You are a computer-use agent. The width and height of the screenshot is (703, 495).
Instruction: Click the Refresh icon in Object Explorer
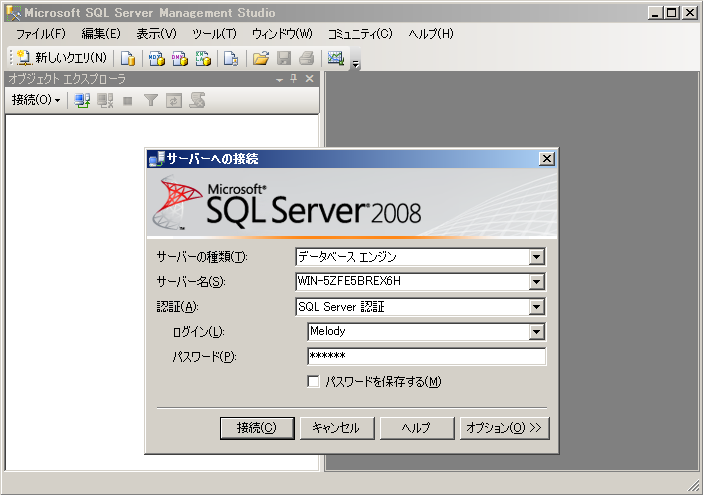pyautogui.click(x=174, y=100)
